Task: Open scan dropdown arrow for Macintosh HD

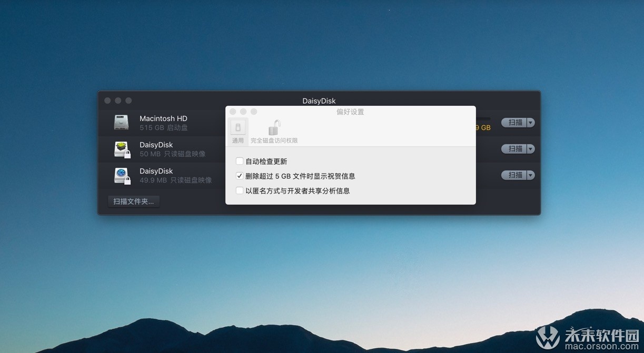Action: pyautogui.click(x=531, y=123)
